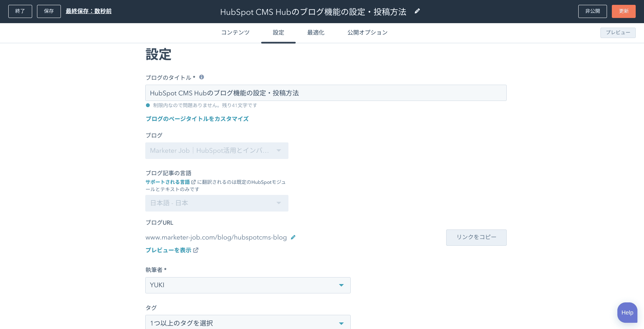Switch to the コンテンツ tab

pyautogui.click(x=235, y=32)
